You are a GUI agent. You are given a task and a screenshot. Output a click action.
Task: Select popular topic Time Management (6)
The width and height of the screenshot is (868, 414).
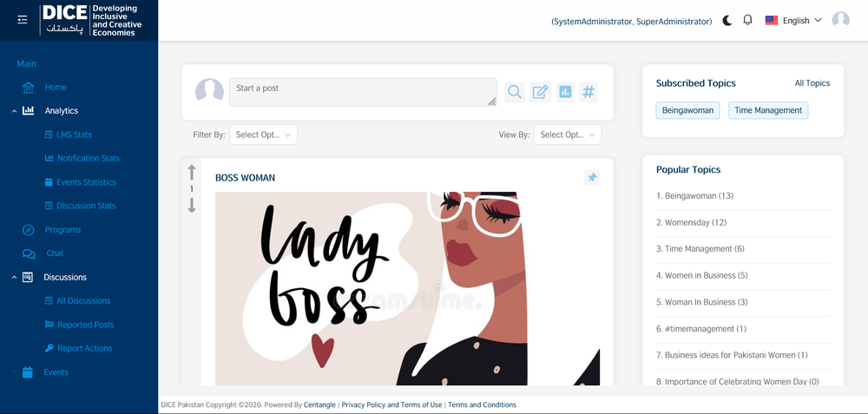click(700, 249)
